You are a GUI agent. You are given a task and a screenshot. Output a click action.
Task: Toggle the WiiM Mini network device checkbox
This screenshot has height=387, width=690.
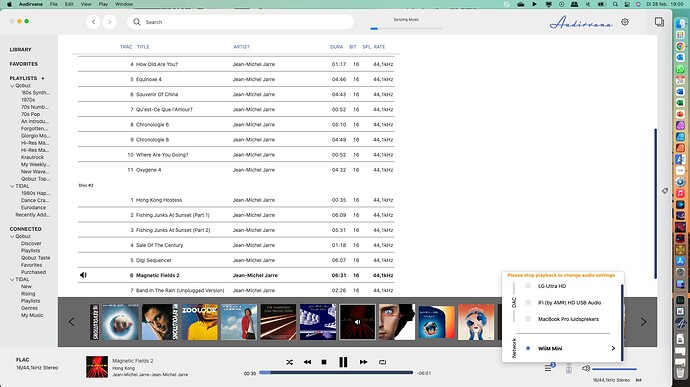click(x=528, y=348)
